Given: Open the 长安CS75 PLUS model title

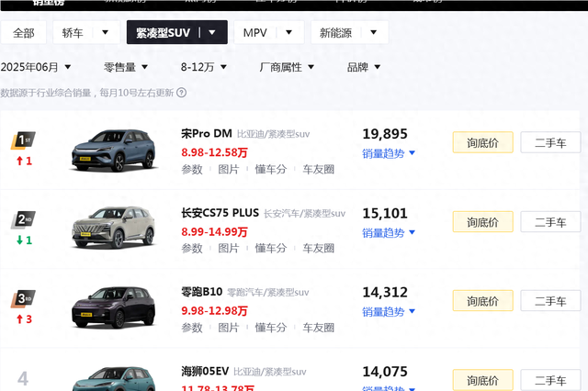Looking at the screenshot, I should [x=220, y=213].
